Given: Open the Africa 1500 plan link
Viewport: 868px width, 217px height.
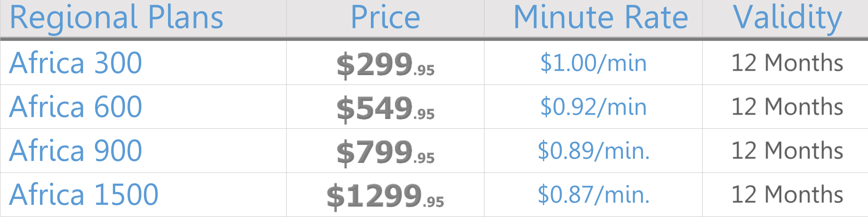Looking at the screenshot, I should point(84,195).
